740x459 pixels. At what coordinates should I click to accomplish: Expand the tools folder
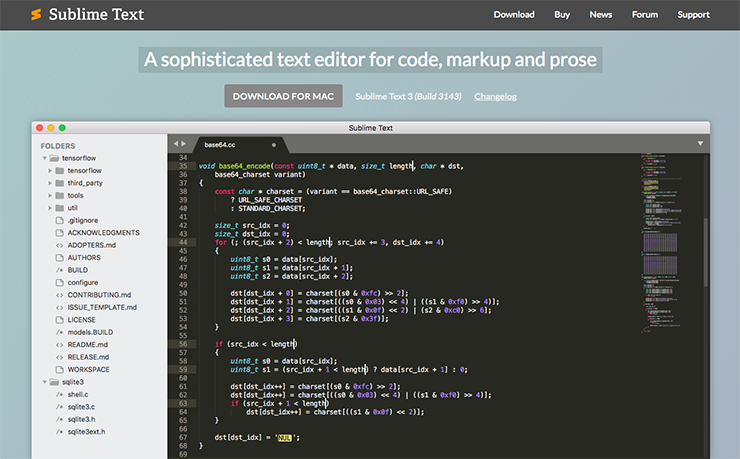tap(50, 195)
